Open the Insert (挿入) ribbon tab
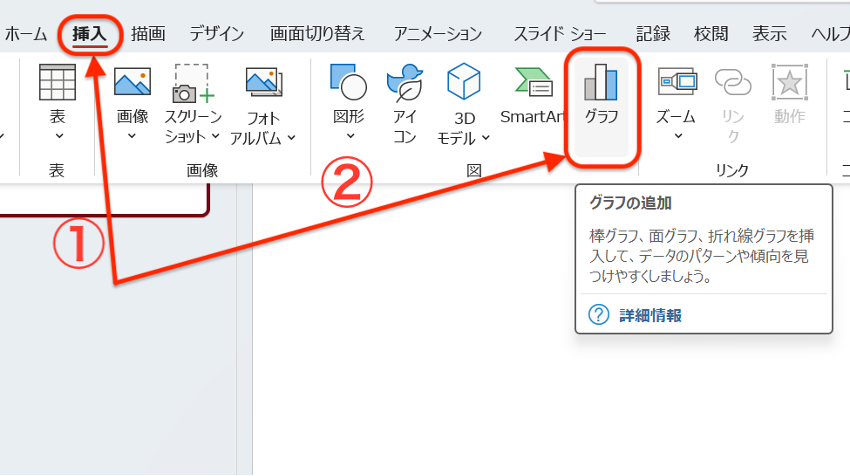Screen dimensions: 850x476 pyautogui.click(x=89, y=34)
